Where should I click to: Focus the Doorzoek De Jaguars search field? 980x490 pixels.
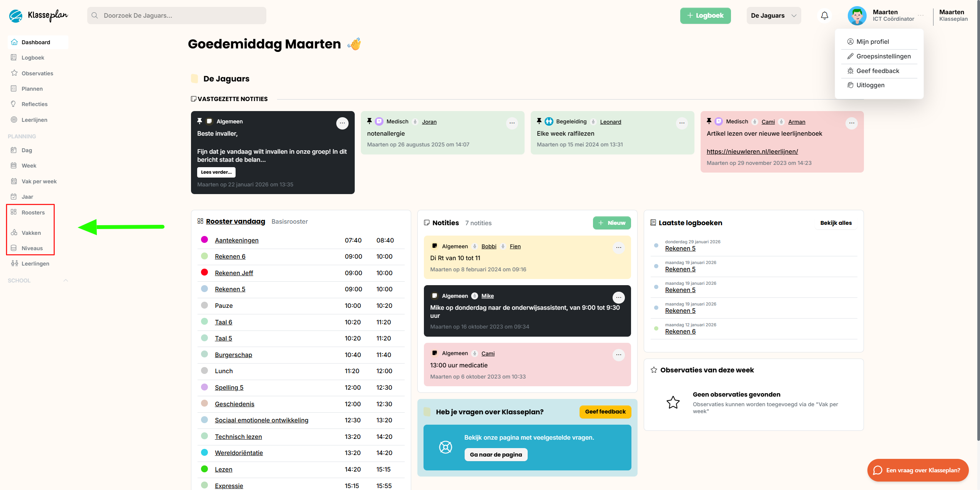point(177,16)
